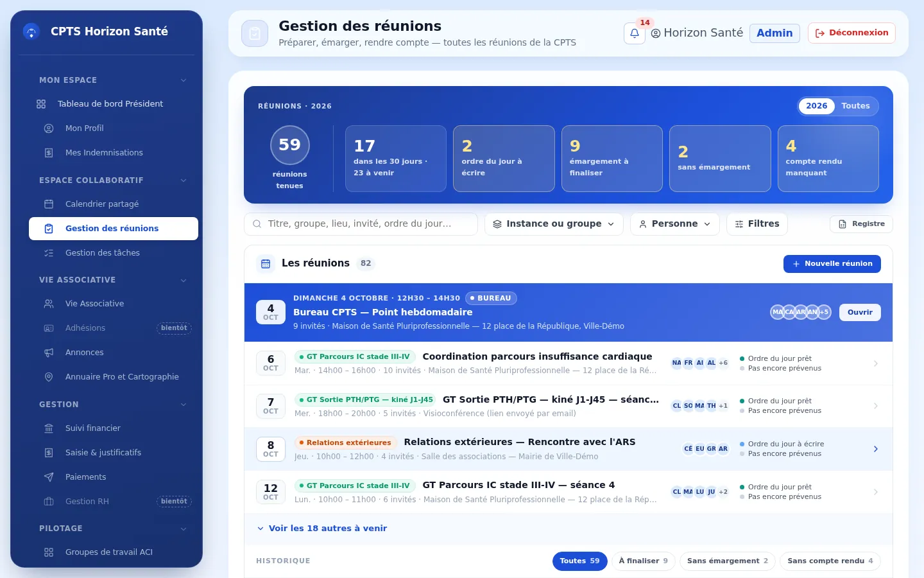Screen dimensions: 924x578
Task: Click the meetings search input field
Action: click(x=361, y=224)
